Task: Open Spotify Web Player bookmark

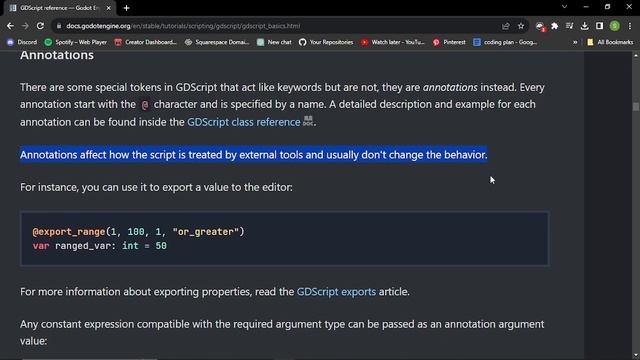Action: (76, 42)
